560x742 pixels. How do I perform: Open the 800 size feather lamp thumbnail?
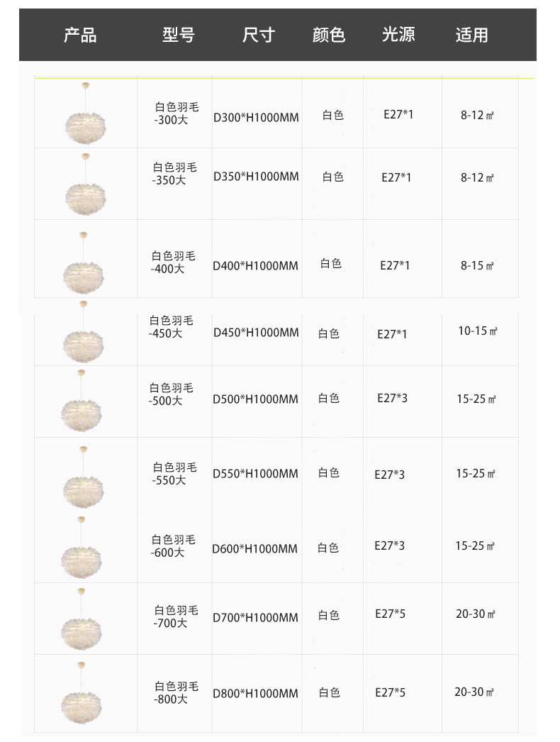(82, 693)
